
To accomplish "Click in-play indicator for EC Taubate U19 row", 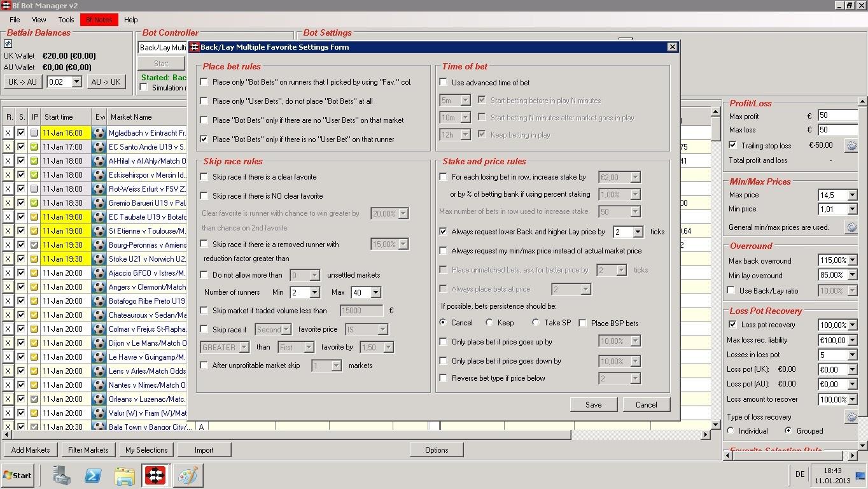I will pos(34,217).
